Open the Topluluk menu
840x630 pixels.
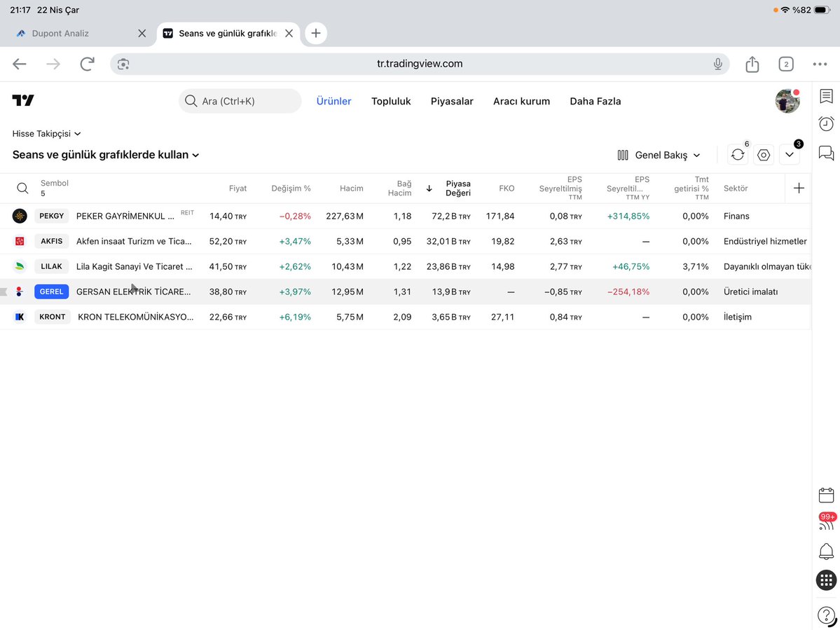pos(391,101)
